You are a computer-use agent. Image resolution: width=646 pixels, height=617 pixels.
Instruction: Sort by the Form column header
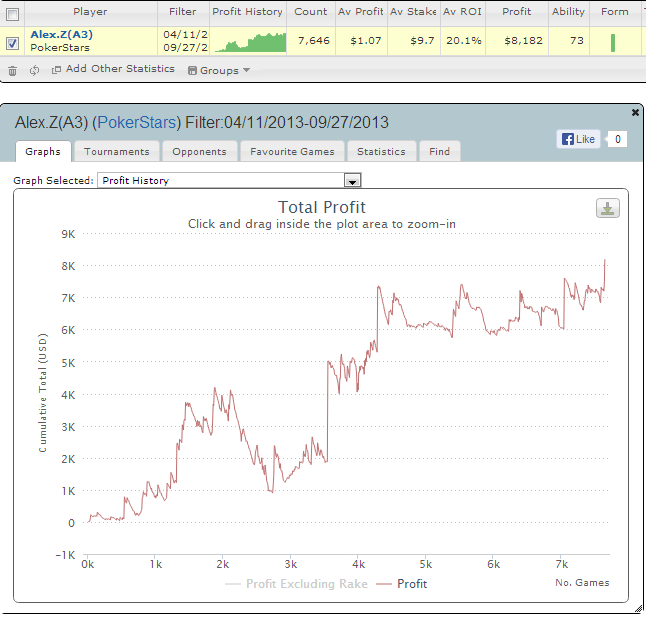coord(615,12)
